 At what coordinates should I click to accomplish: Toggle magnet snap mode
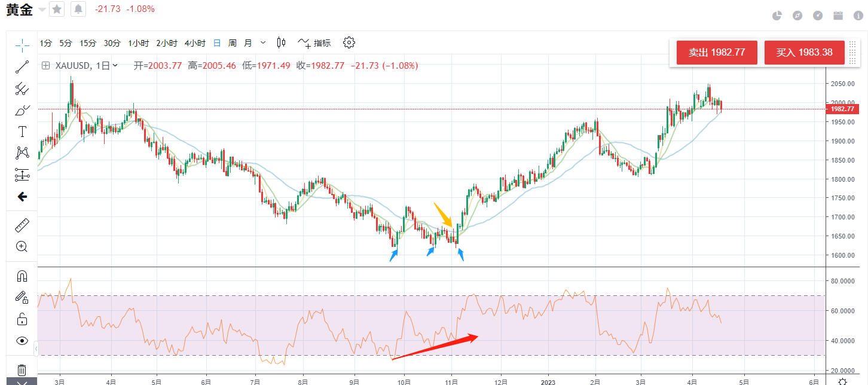click(x=22, y=276)
